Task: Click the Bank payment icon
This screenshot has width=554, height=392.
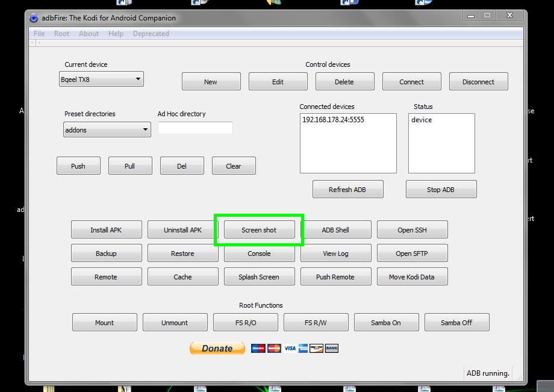Action: click(x=332, y=348)
